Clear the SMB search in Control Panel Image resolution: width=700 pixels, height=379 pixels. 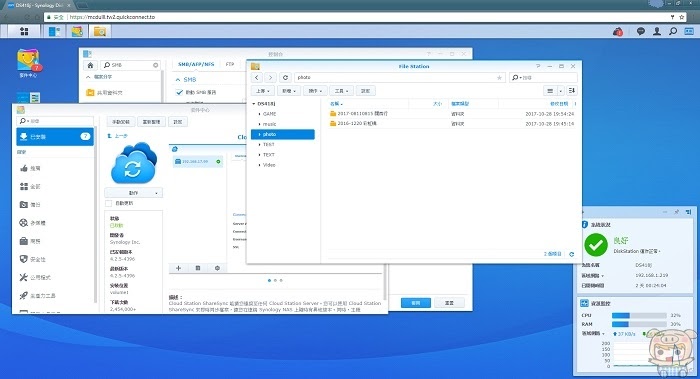click(155, 65)
